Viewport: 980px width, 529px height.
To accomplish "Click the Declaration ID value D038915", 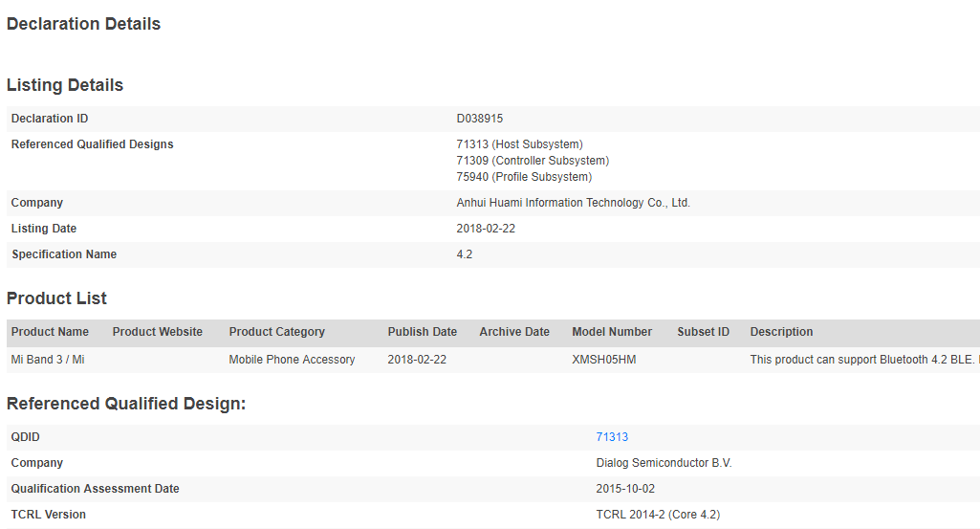I will click(480, 119).
